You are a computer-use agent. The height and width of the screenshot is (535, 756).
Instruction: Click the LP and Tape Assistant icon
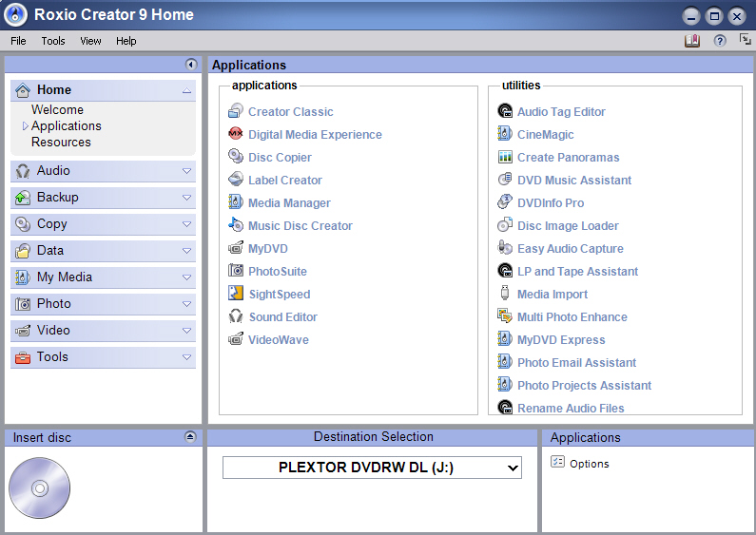coord(505,271)
